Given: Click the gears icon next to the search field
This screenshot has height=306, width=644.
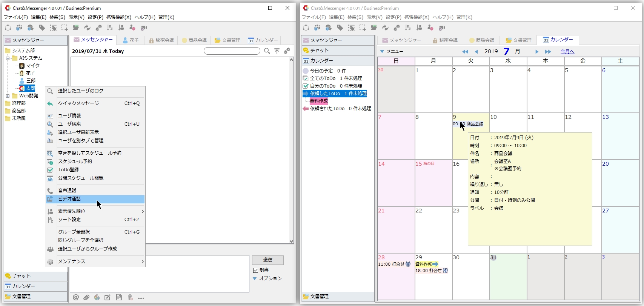Looking at the screenshot, I should pos(287,51).
